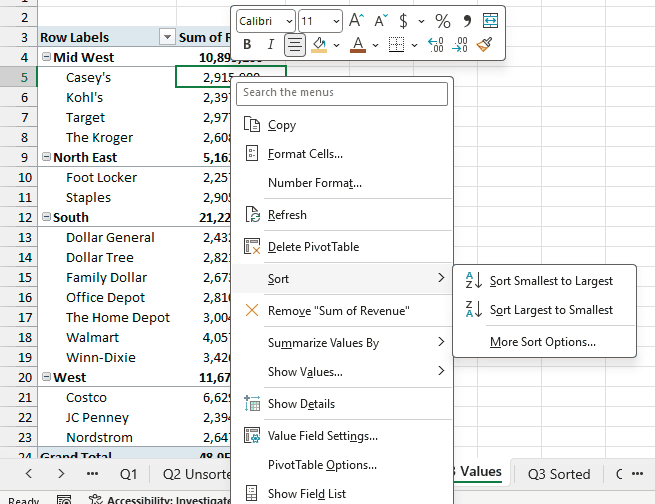
Task: Open PivotTable Options
Action: [x=342, y=465]
